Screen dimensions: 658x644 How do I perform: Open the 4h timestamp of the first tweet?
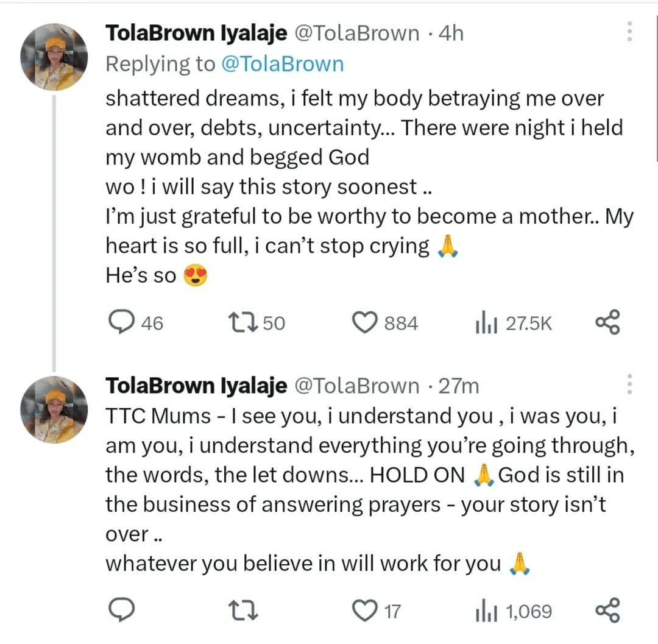451,33
